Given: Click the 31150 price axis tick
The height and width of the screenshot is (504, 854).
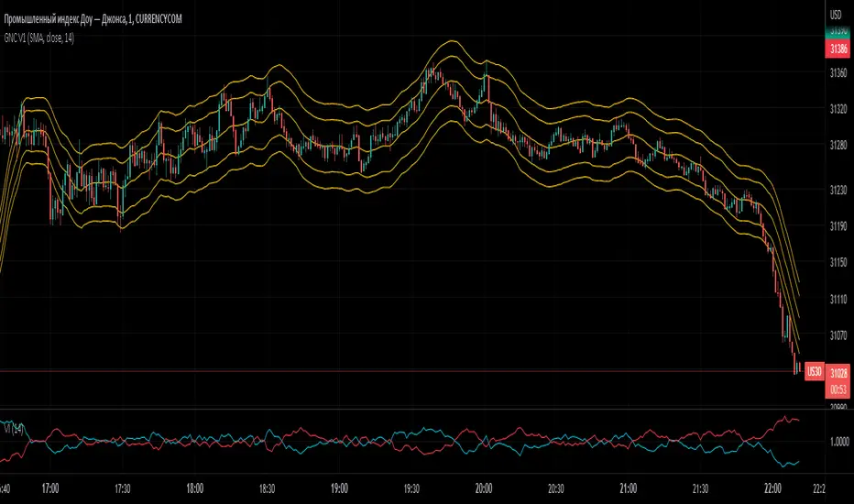Looking at the screenshot, I should tap(838, 263).
